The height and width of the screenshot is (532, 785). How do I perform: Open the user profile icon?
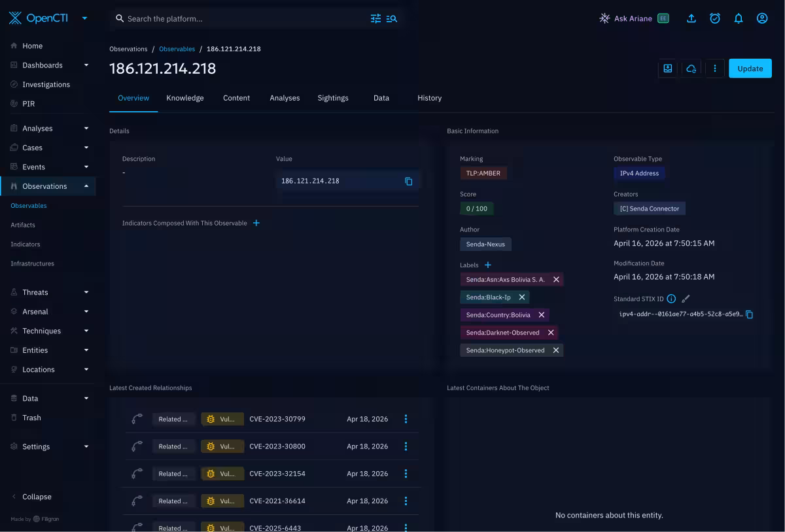tap(762, 19)
